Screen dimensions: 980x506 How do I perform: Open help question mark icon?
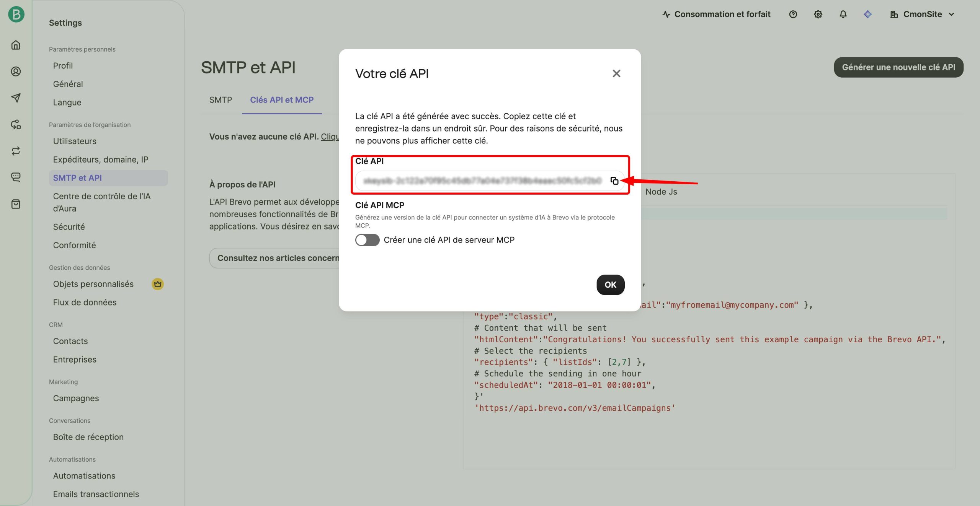pos(793,15)
